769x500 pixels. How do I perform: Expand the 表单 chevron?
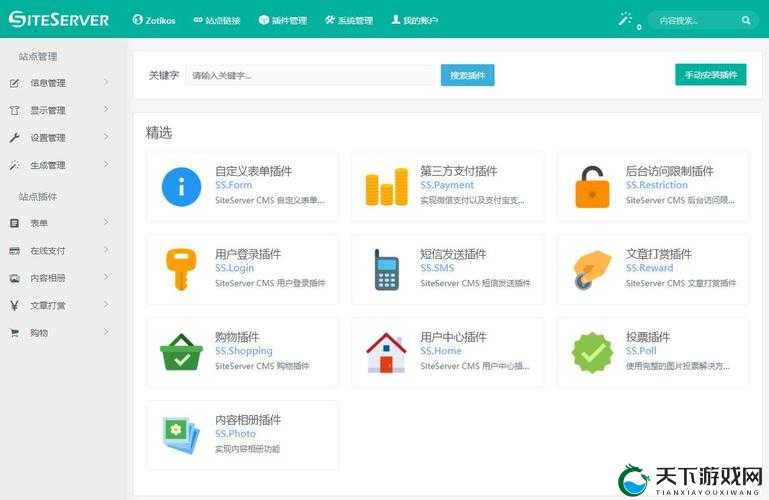[106, 223]
